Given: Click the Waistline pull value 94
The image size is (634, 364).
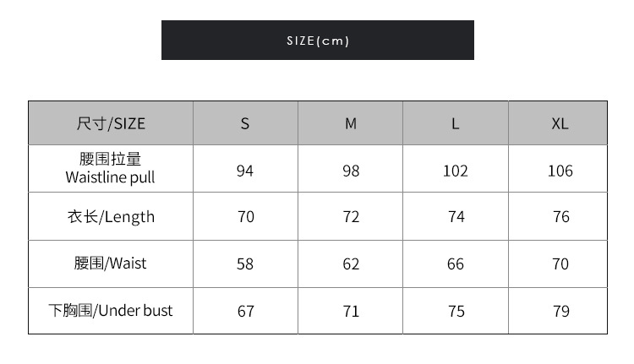Looking at the screenshot, I should pyautogui.click(x=245, y=171).
